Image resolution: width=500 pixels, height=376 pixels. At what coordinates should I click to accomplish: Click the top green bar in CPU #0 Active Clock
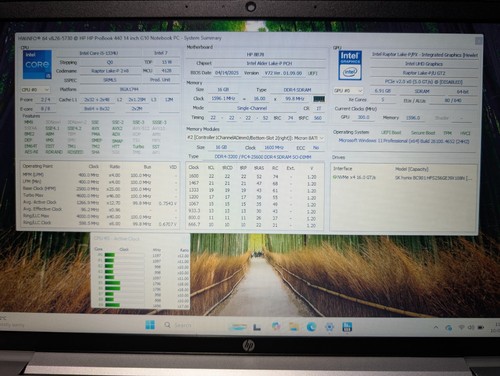(110, 255)
